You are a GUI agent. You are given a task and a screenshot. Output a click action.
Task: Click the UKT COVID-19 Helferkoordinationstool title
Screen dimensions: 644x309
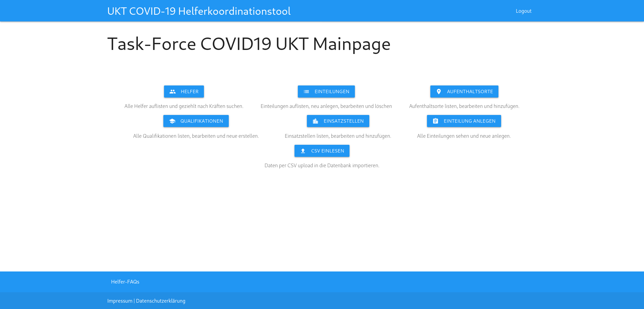(199, 11)
